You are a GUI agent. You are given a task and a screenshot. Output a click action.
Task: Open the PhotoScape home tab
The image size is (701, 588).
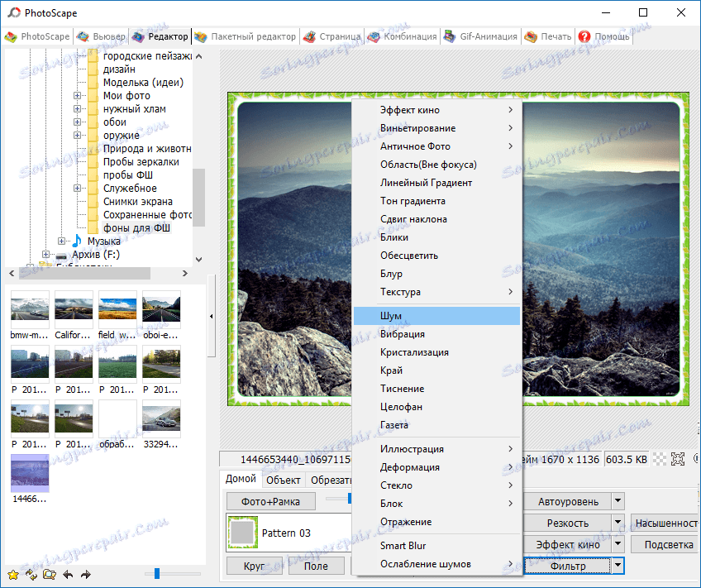(x=37, y=36)
